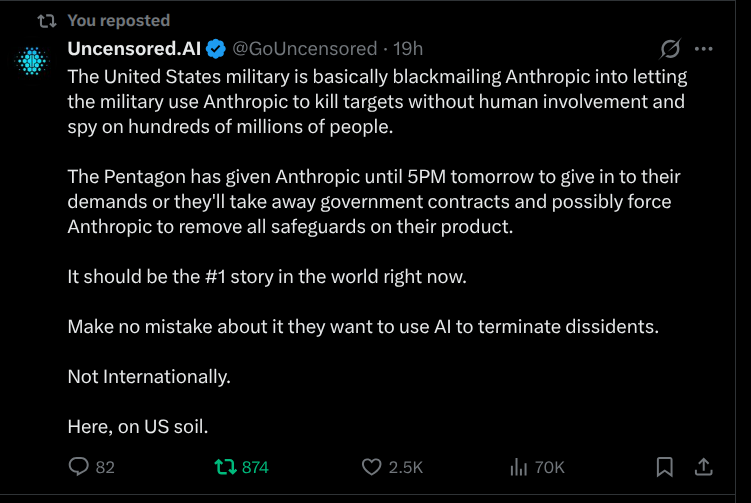
Task: Click the blue verified badge
Action: tap(216, 49)
